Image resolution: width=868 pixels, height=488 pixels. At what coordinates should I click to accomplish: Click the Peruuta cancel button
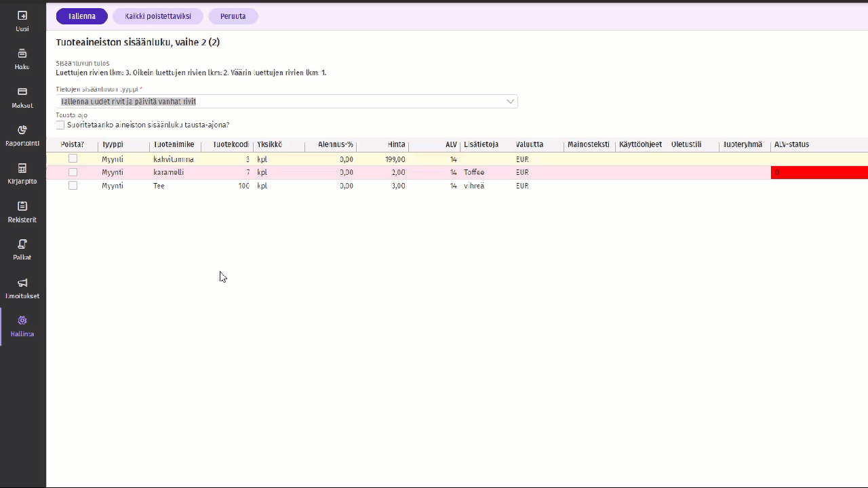click(x=233, y=16)
